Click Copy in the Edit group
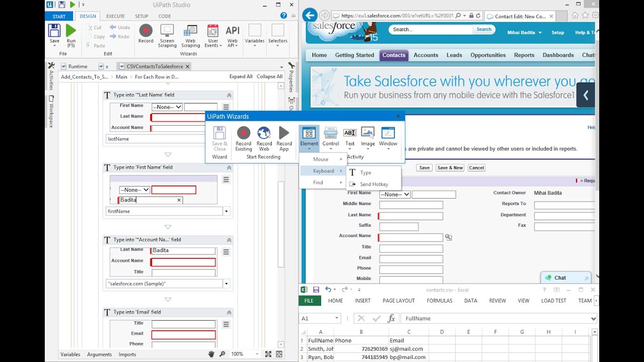The width and height of the screenshot is (644, 362). click(x=96, y=37)
